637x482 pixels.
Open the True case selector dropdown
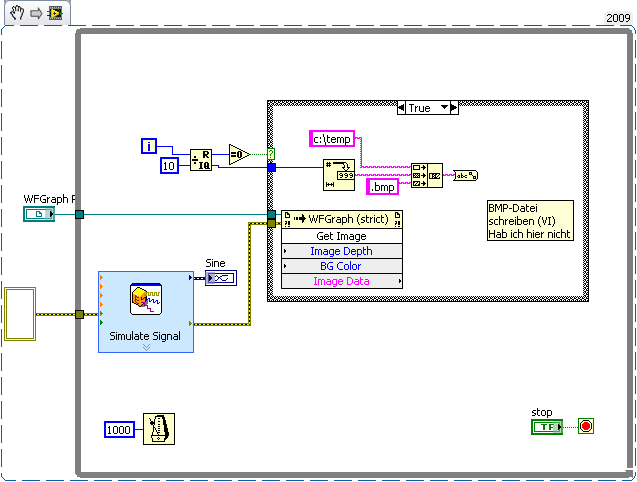click(x=444, y=108)
